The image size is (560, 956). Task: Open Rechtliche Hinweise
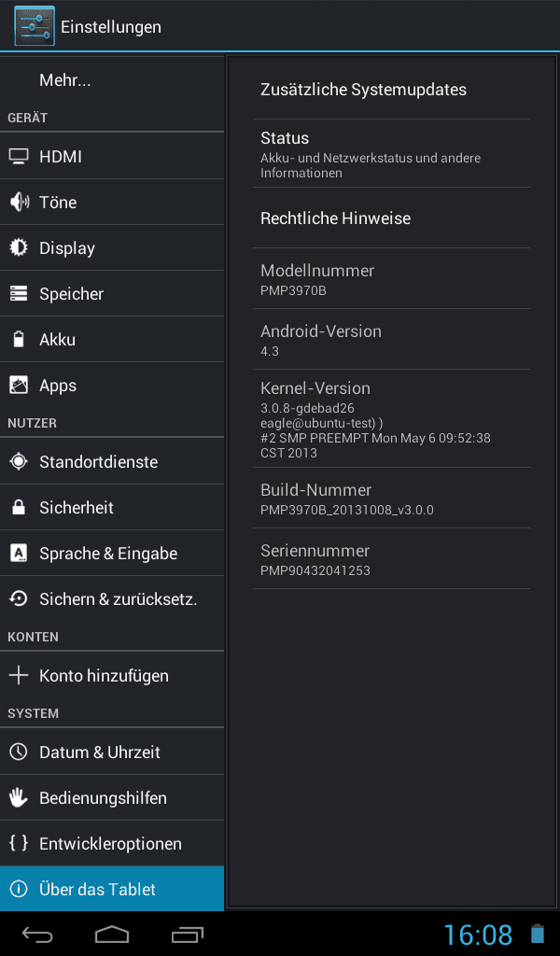point(391,218)
